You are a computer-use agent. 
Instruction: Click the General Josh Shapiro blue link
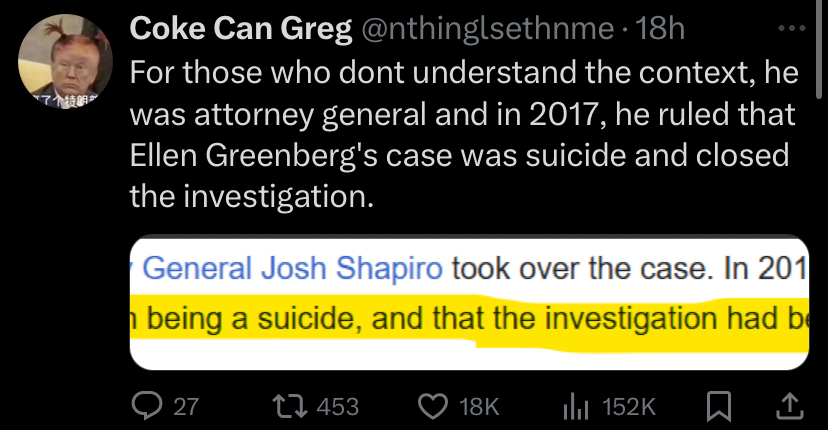[292, 268]
